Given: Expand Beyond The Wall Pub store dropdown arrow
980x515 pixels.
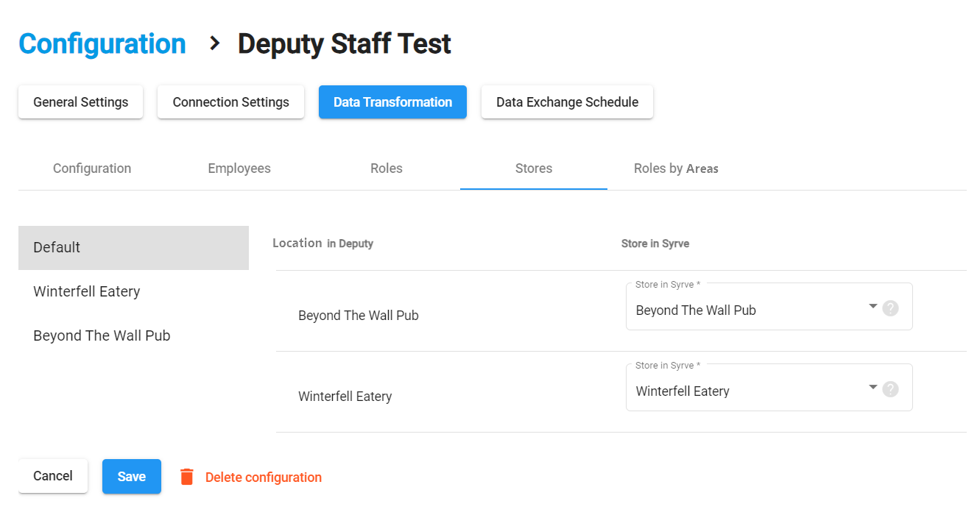Looking at the screenshot, I should [x=873, y=306].
